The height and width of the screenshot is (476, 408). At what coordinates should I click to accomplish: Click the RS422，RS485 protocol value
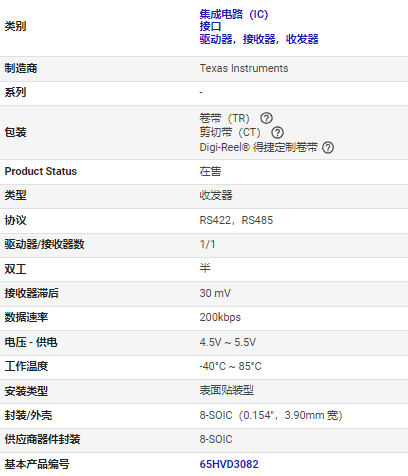click(x=236, y=220)
